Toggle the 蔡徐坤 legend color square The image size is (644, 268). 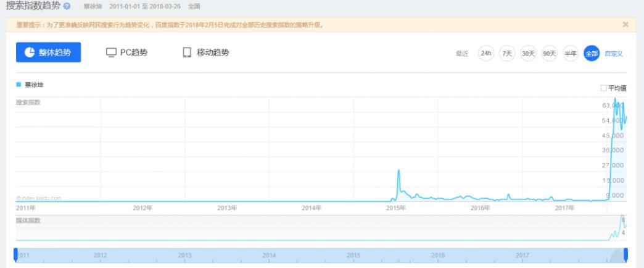coord(19,85)
